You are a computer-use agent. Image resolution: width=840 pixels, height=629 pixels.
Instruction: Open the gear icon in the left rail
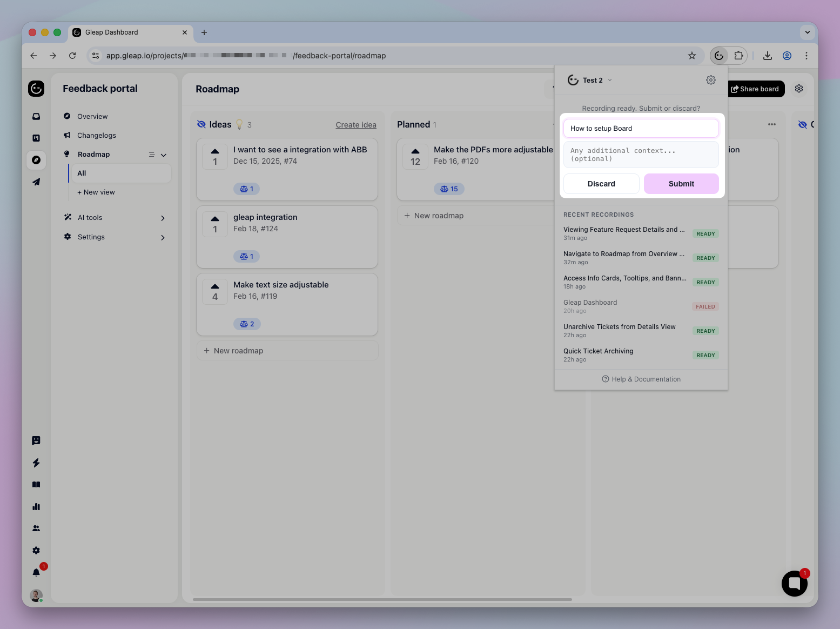[x=36, y=550]
